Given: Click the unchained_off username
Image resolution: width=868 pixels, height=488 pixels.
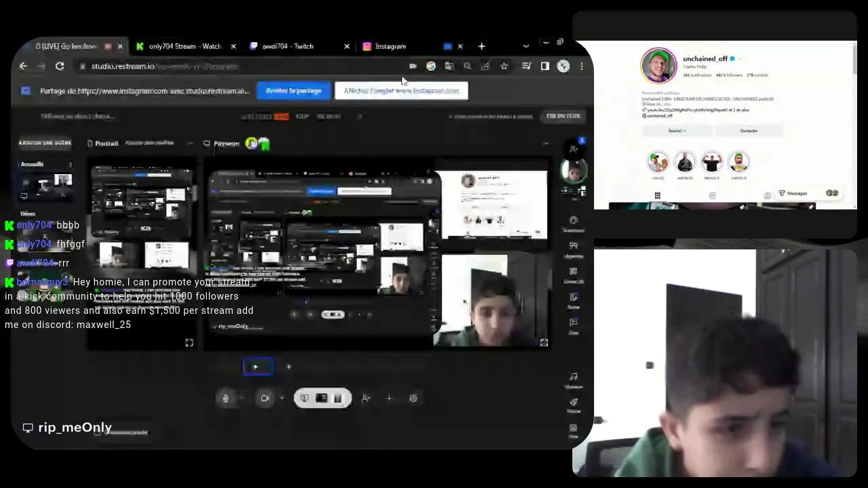Looking at the screenshot, I should pyautogui.click(x=705, y=59).
